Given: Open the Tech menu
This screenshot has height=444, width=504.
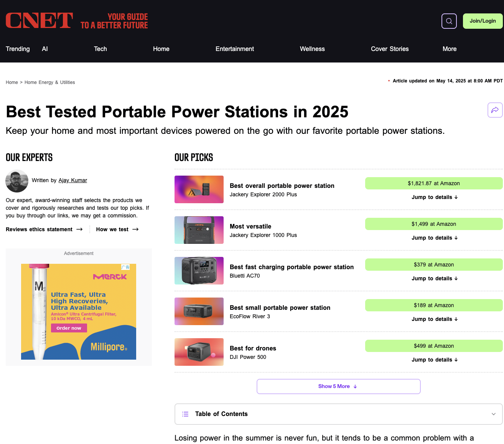Looking at the screenshot, I should click(100, 49).
